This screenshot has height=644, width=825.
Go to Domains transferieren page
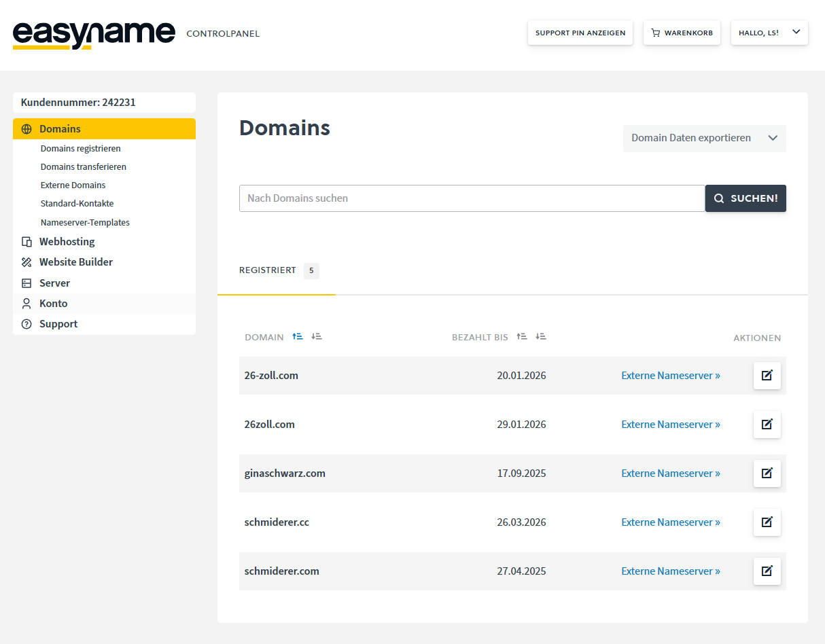point(83,167)
